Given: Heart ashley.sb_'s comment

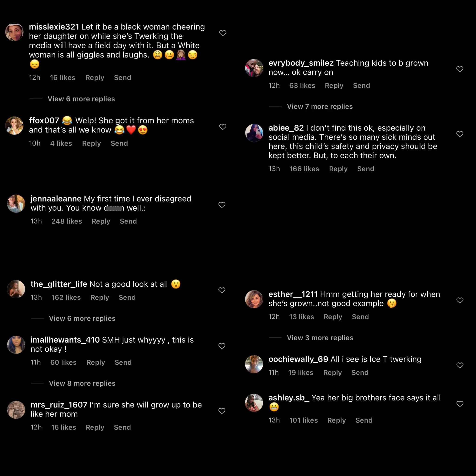Looking at the screenshot, I should (460, 404).
